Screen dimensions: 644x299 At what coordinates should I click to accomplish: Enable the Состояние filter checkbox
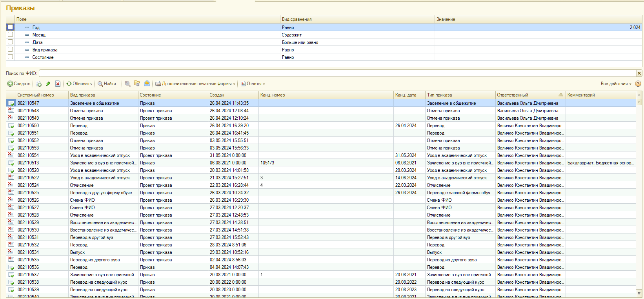coord(11,57)
